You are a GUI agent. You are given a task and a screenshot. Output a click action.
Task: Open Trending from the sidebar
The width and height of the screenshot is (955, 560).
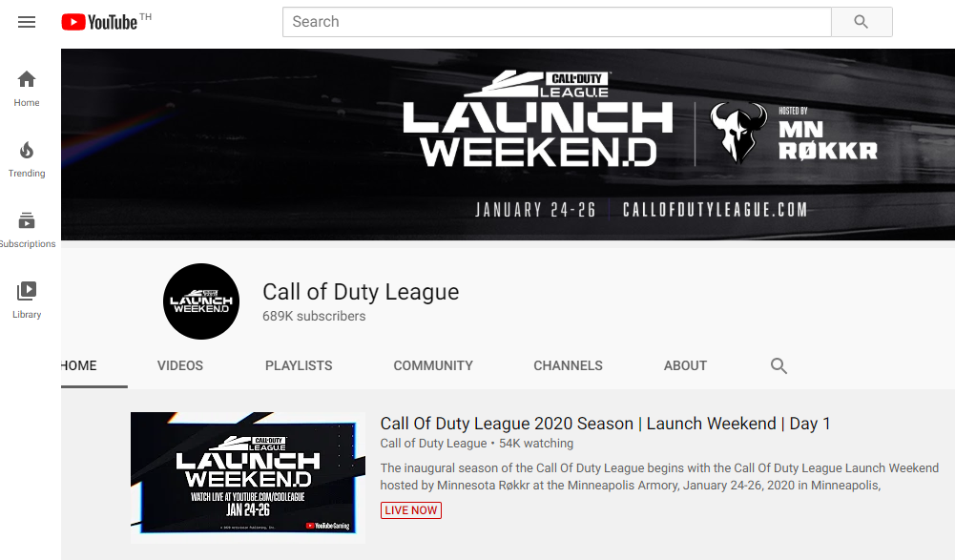(27, 159)
